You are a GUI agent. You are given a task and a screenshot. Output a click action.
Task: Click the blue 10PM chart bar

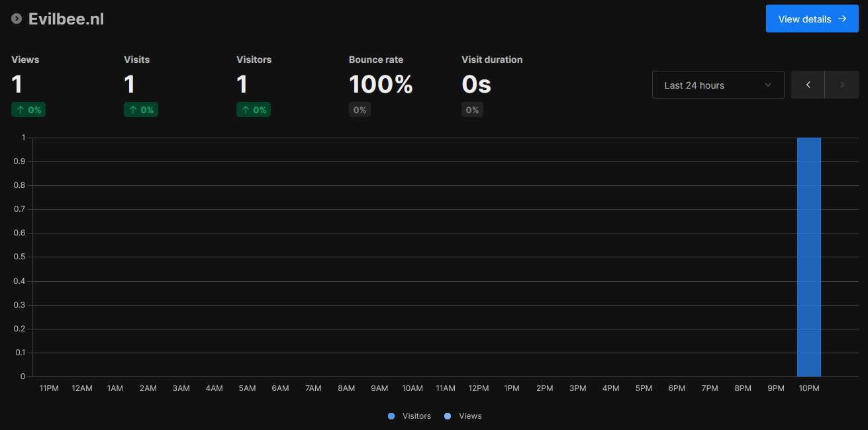coord(809,257)
